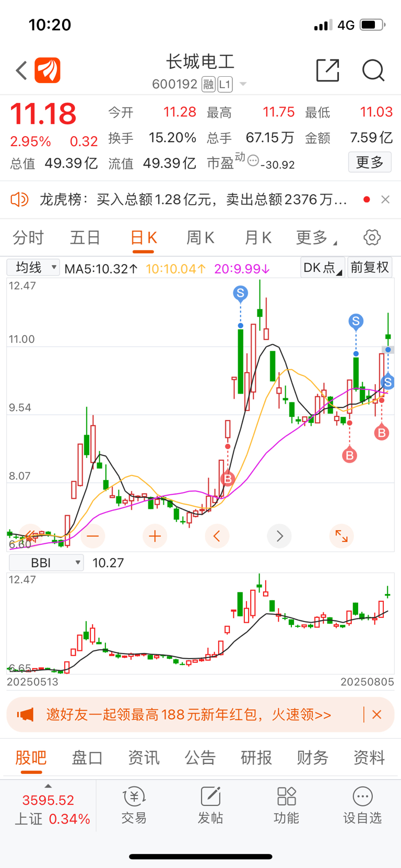
Task: Expand the 更多 period dropdown
Action: [x=316, y=238]
